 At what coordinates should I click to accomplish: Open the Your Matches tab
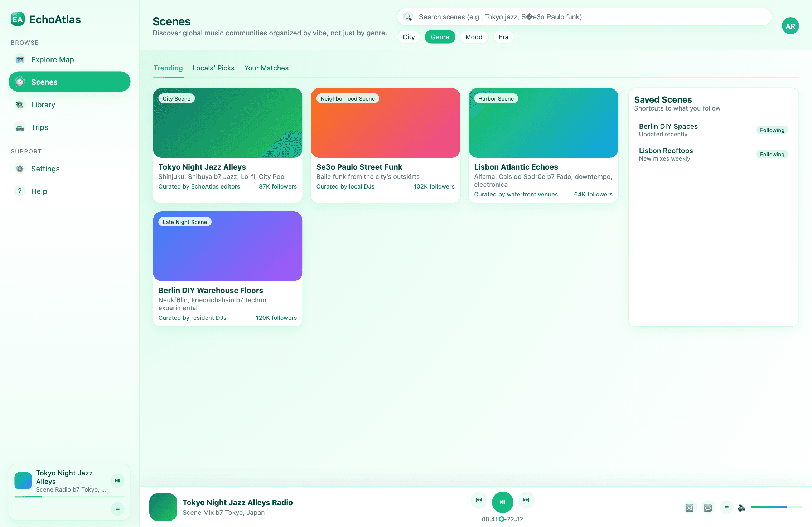point(266,68)
